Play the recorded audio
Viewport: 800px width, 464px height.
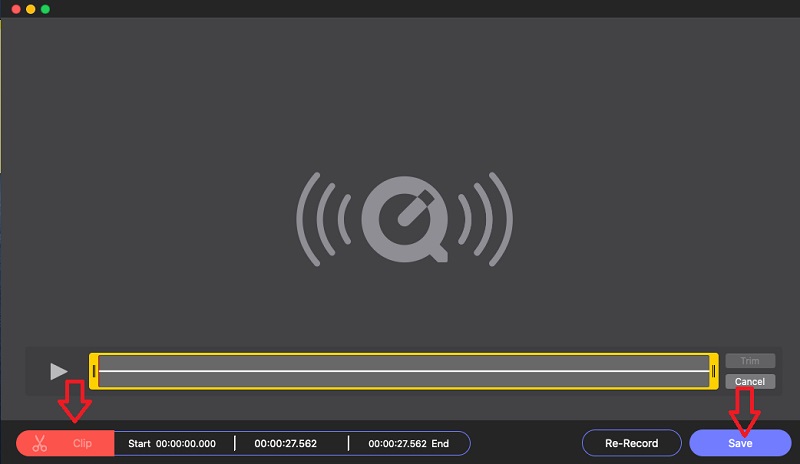coord(58,371)
